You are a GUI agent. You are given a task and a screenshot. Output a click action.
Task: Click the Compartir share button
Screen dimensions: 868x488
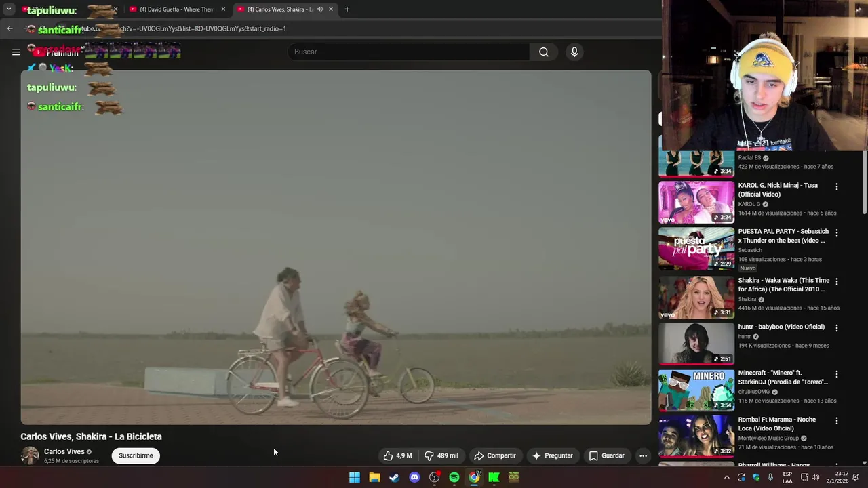point(495,455)
